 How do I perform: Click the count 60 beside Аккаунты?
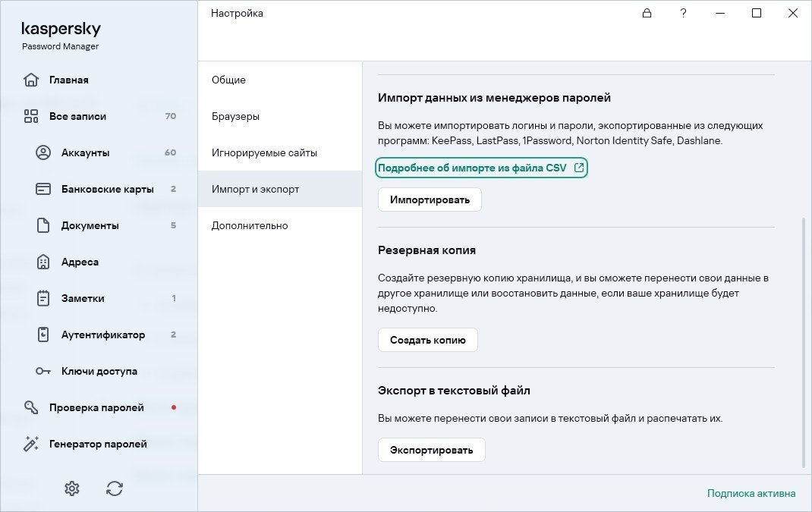(171, 152)
